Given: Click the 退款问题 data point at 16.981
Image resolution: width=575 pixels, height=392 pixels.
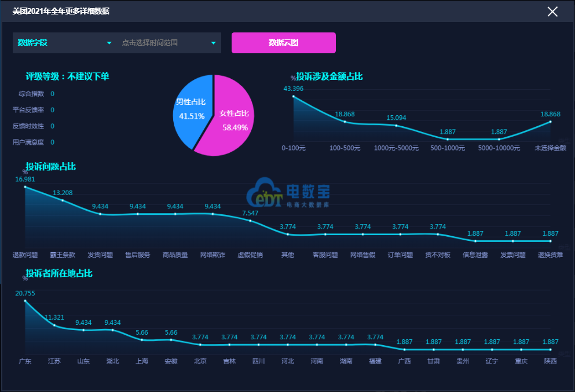Looking at the screenshot, I should point(25,186).
